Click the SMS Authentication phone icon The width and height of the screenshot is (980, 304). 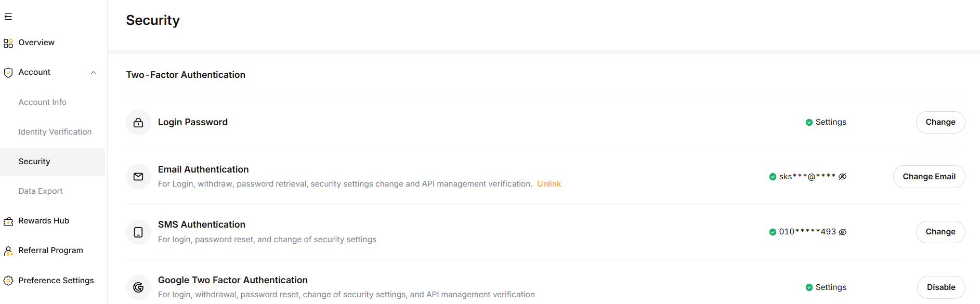(x=138, y=232)
